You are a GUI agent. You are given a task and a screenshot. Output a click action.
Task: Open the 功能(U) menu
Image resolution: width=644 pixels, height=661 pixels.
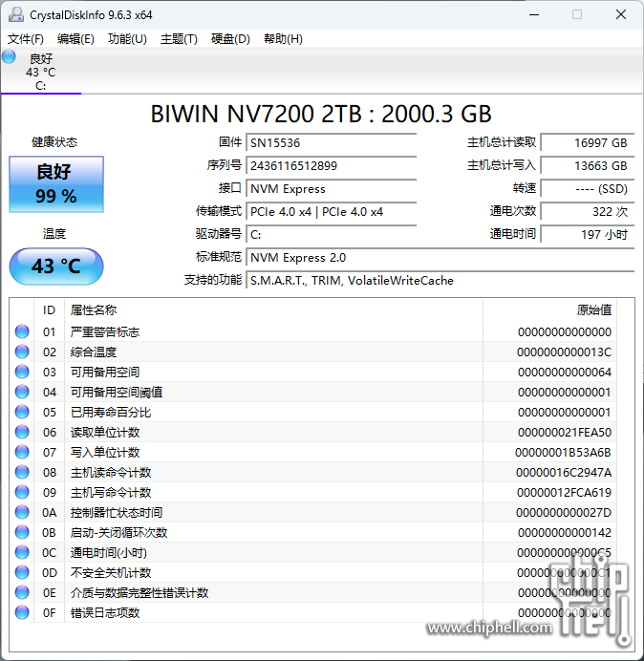tap(127, 39)
